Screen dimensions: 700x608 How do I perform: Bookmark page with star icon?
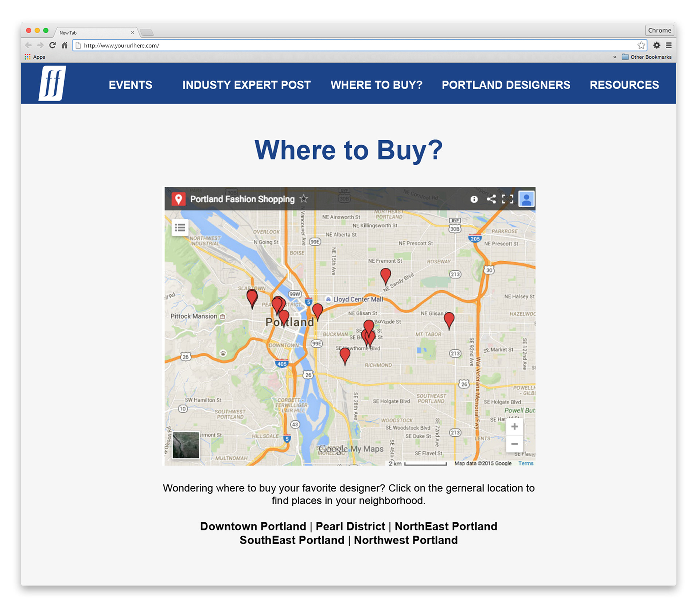641,46
